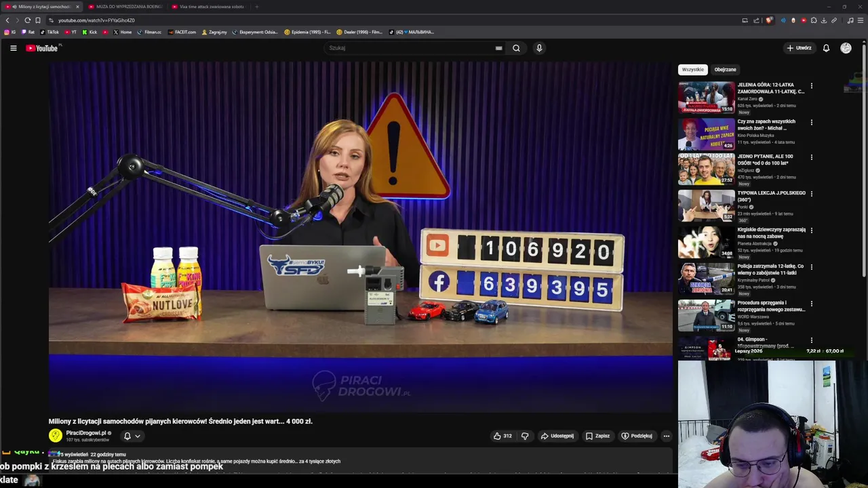Click the magnifier search button
868x488 pixels.
pyautogui.click(x=516, y=48)
